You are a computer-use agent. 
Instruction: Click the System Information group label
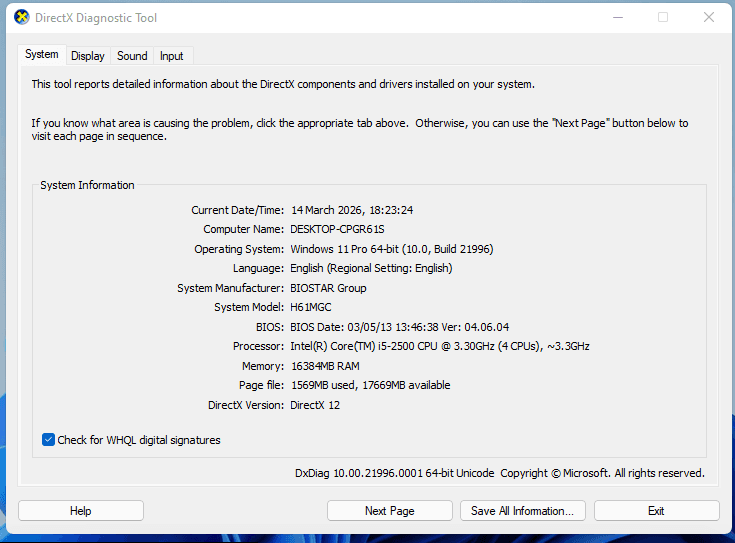[87, 185]
